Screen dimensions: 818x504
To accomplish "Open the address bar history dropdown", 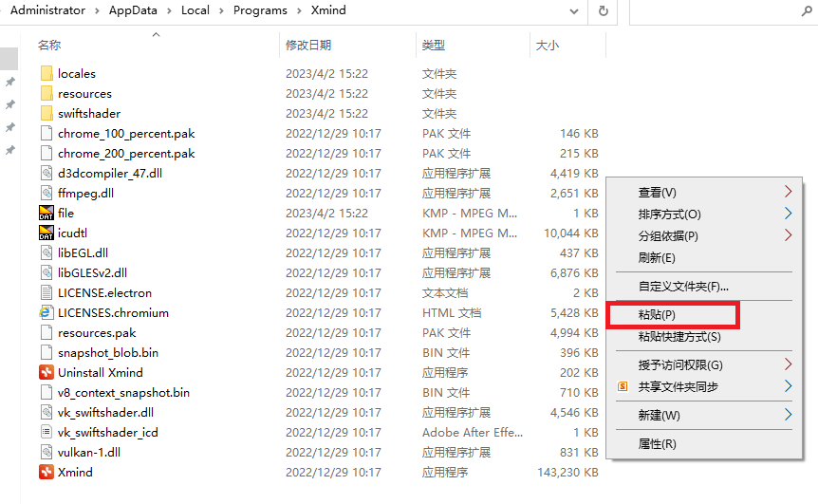I will point(574,11).
